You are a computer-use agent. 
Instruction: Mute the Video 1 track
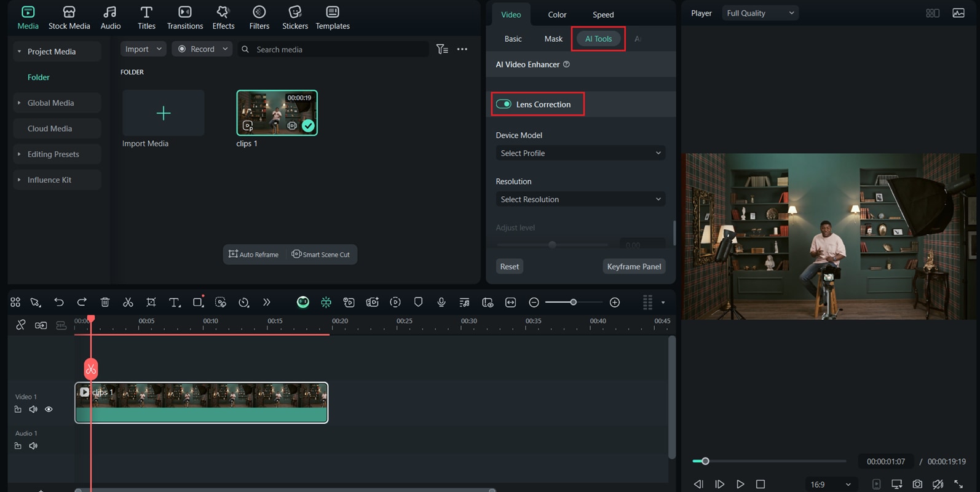click(x=33, y=410)
